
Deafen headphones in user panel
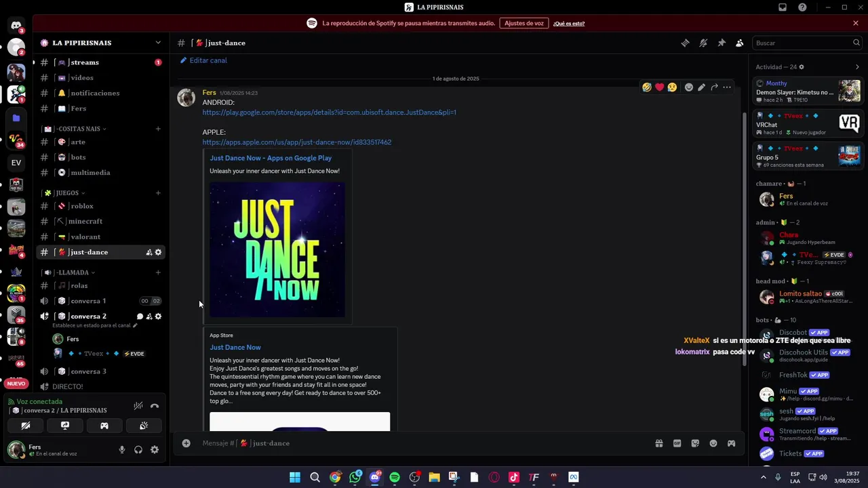coord(138,449)
